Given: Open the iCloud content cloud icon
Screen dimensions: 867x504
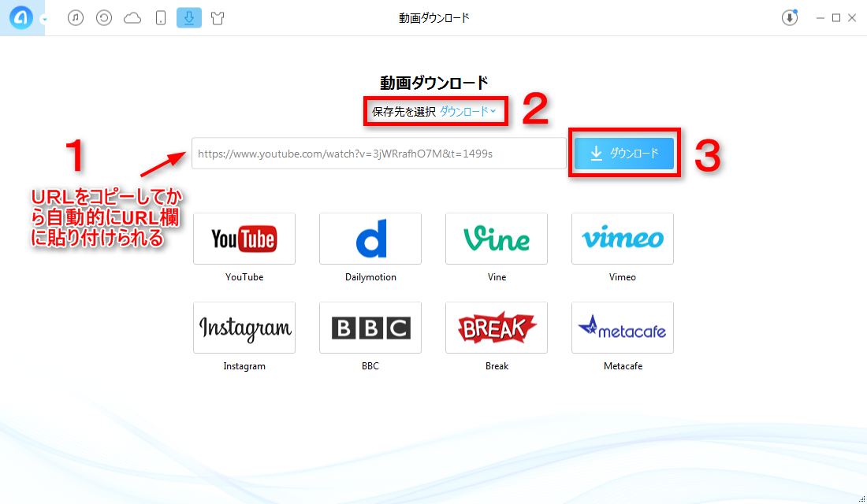Looking at the screenshot, I should (x=132, y=18).
